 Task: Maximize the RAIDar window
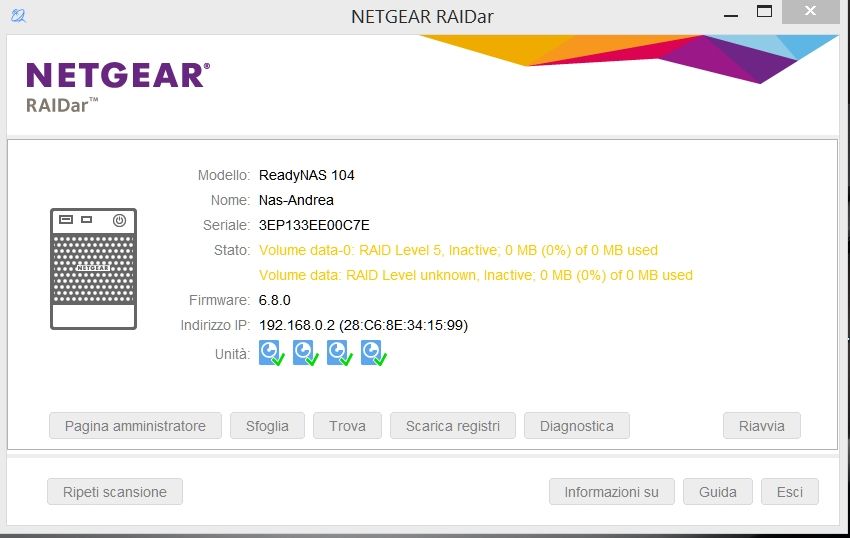coord(764,11)
